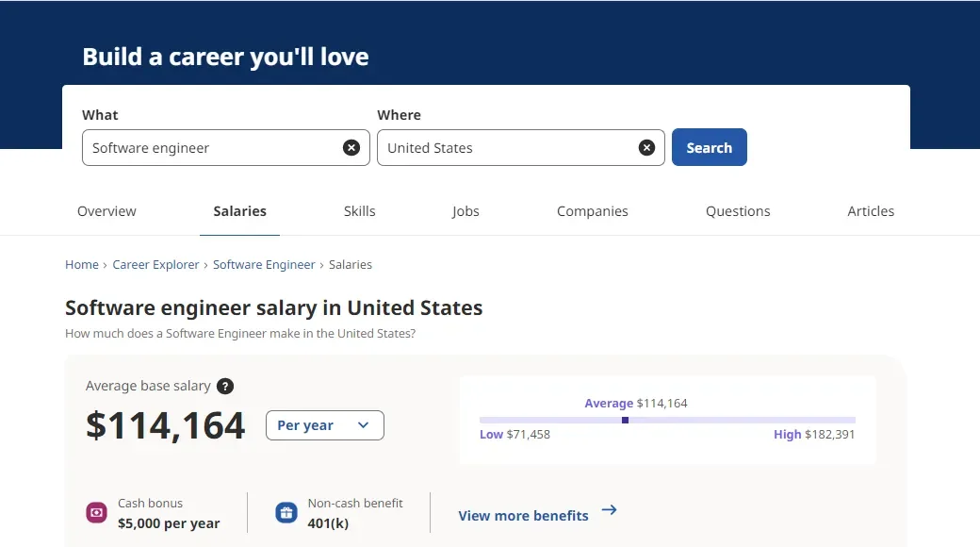The width and height of the screenshot is (980, 547).
Task: Click the arrow next to View more benefits
Action: pyautogui.click(x=609, y=510)
